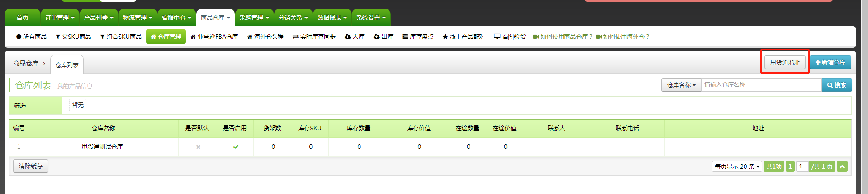Open 实时库存同步 page
Image resolution: width=868 pixels, height=194 pixels.
tap(314, 37)
